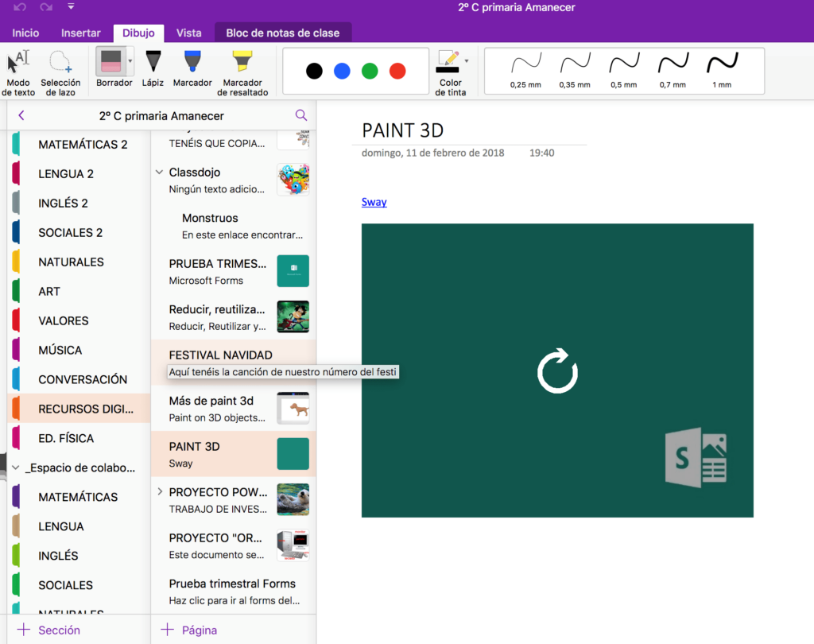The width and height of the screenshot is (814, 644).
Task: Click the Classdojo page thumbnail
Action: coord(293,180)
